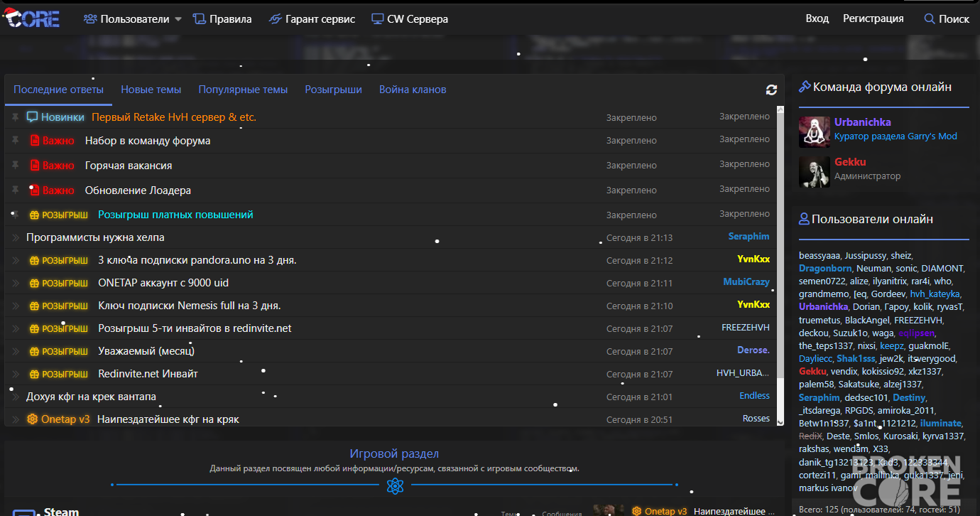Click the Steam forum icon

pyautogui.click(x=25, y=512)
